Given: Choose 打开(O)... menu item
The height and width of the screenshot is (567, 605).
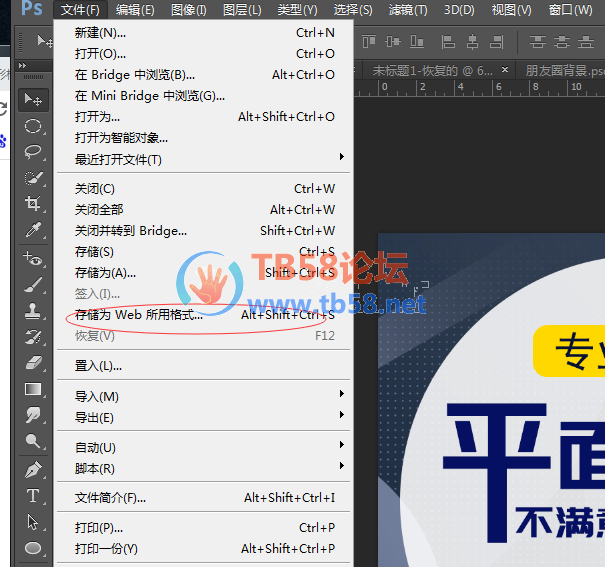Looking at the screenshot, I should click(203, 54).
